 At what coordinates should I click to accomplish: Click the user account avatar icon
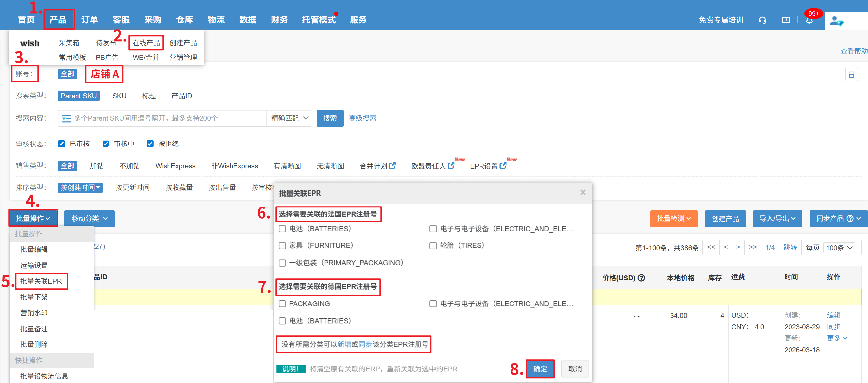(836, 21)
